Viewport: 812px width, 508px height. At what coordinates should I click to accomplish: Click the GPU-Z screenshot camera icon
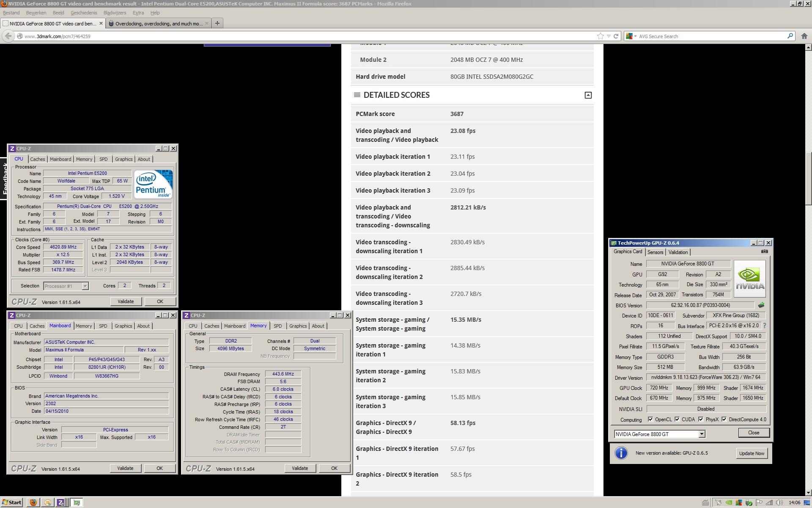click(764, 251)
